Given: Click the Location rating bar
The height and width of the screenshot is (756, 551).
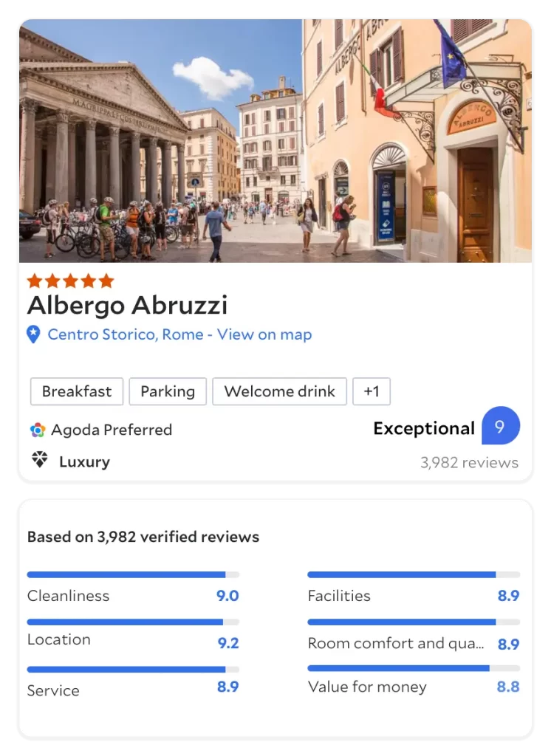Looking at the screenshot, I should [133, 622].
